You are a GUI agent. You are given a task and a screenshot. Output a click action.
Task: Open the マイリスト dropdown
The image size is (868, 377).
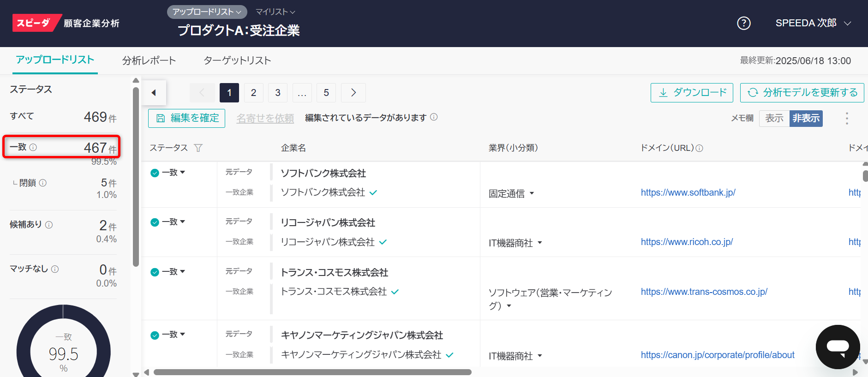(x=275, y=12)
